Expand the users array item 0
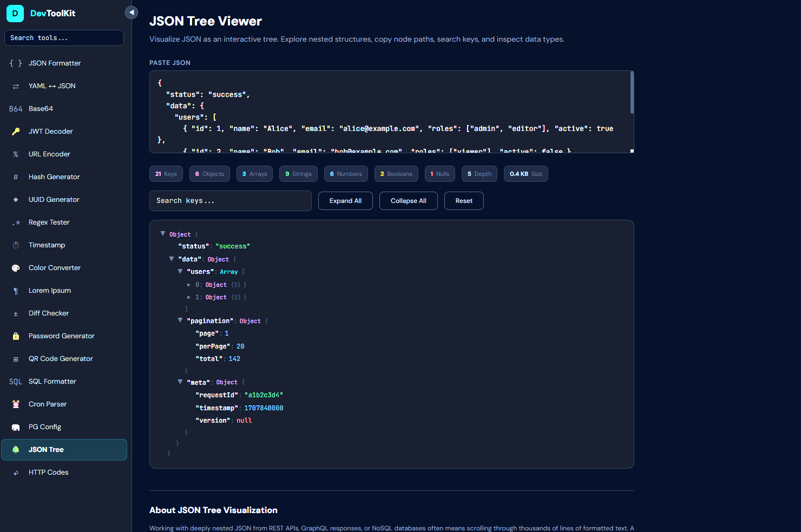 point(189,284)
